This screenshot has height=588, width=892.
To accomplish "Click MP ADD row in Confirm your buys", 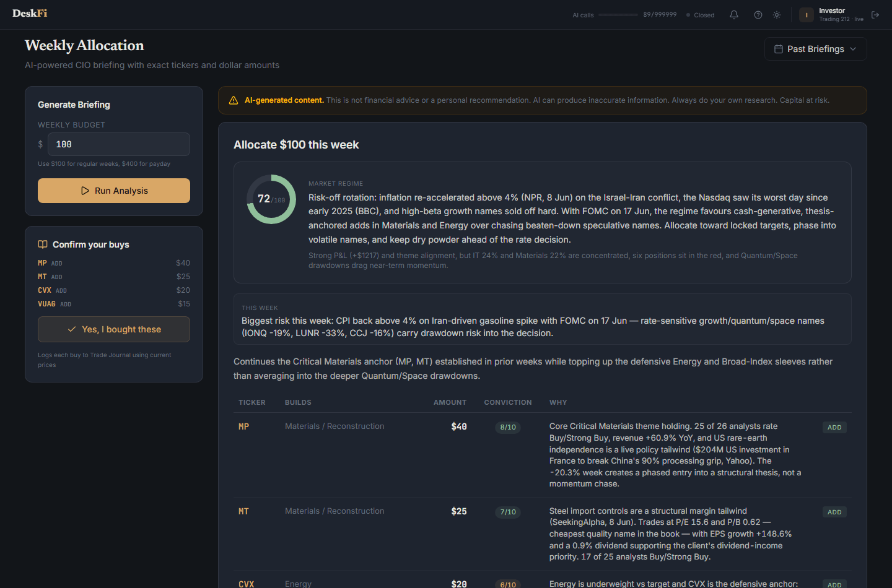I will (x=114, y=263).
